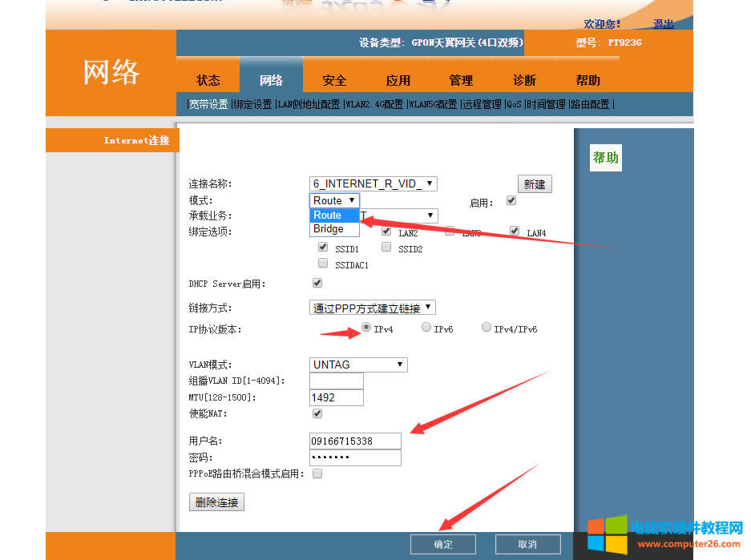751x560 pixels.
Task: Click the 确定 confirm button
Action: (x=443, y=544)
